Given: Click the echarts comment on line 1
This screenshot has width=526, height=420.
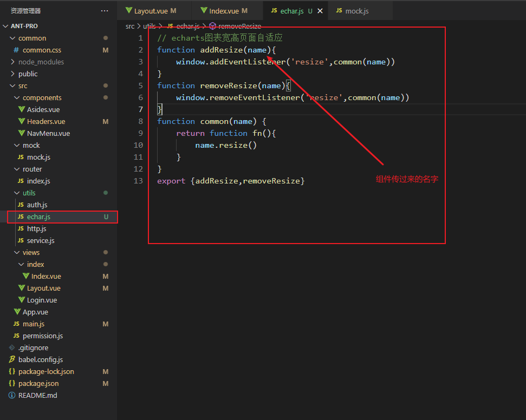Looking at the screenshot, I should pos(220,38).
